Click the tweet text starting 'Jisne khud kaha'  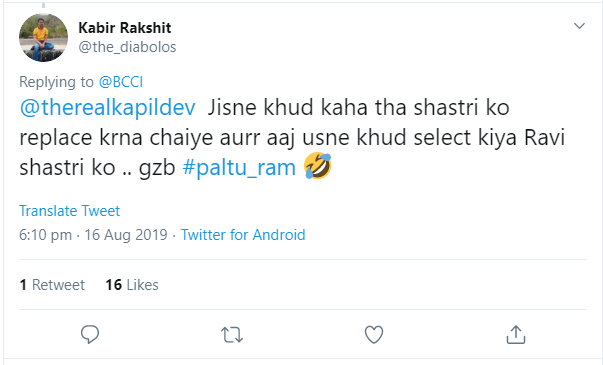click(292, 137)
